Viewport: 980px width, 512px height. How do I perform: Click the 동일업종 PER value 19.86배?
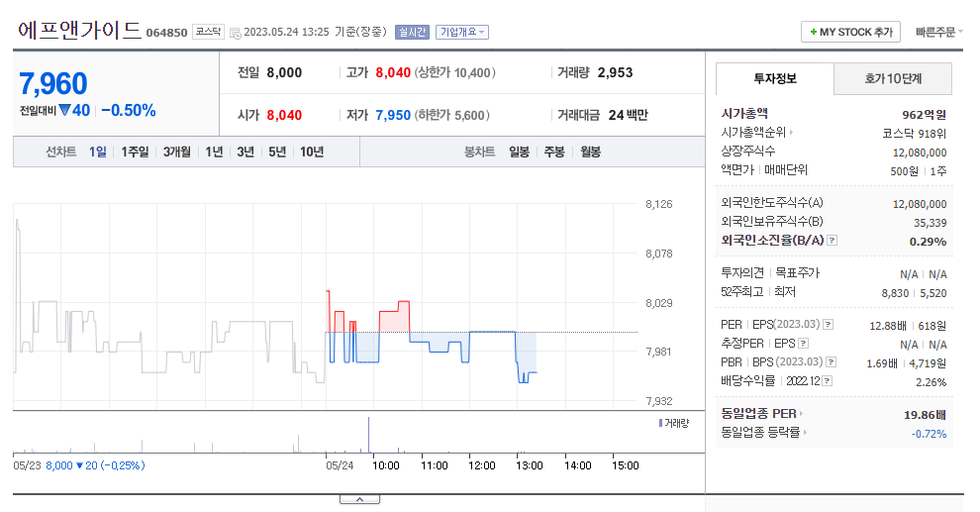(925, 415)
